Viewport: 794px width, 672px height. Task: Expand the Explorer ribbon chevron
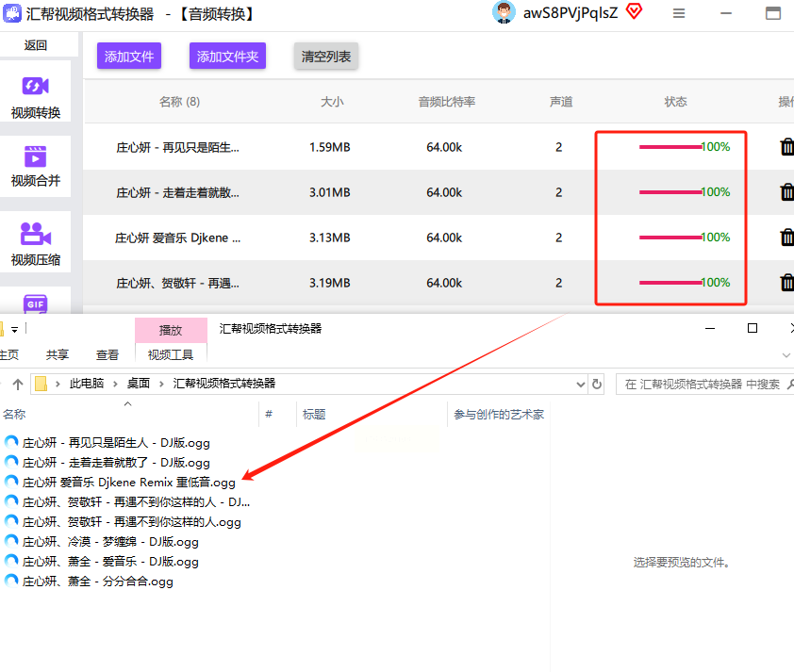click(x=786, y=354)
